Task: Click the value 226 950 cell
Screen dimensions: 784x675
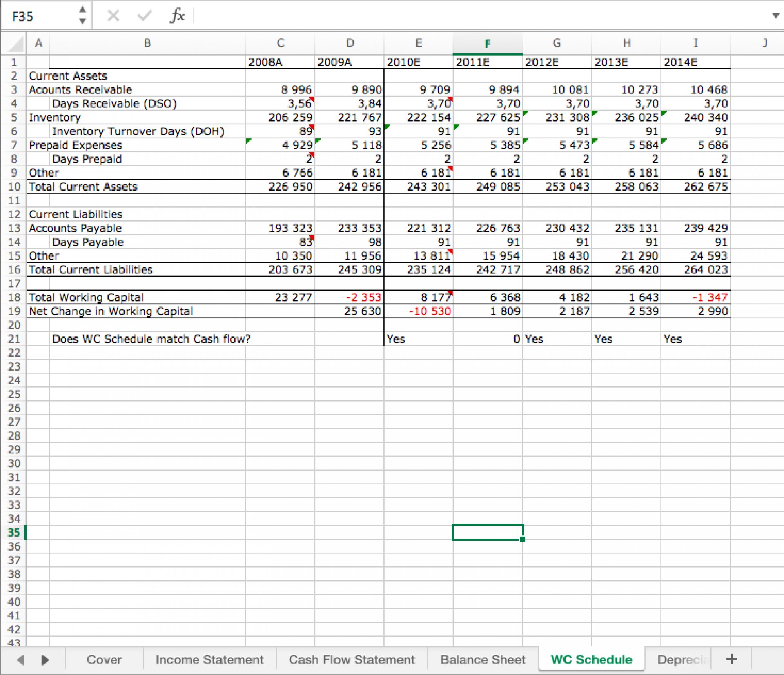Action: pos(280,187)
